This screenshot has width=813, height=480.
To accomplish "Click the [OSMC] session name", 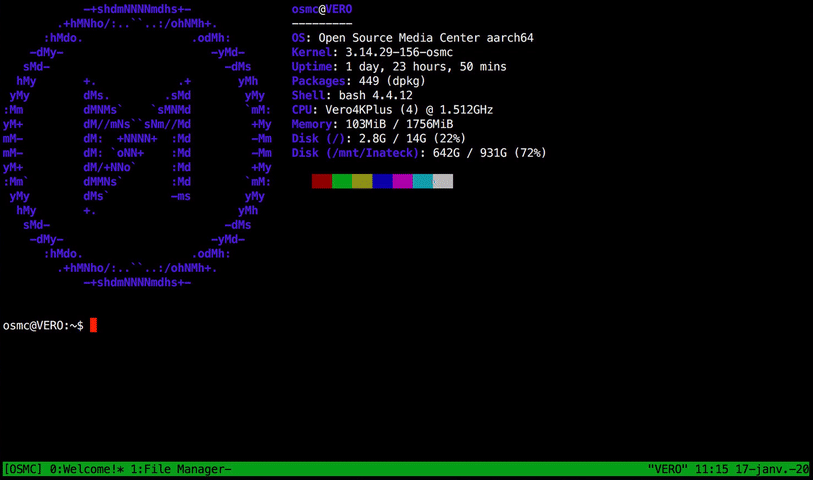I will [x=23, y=469].
